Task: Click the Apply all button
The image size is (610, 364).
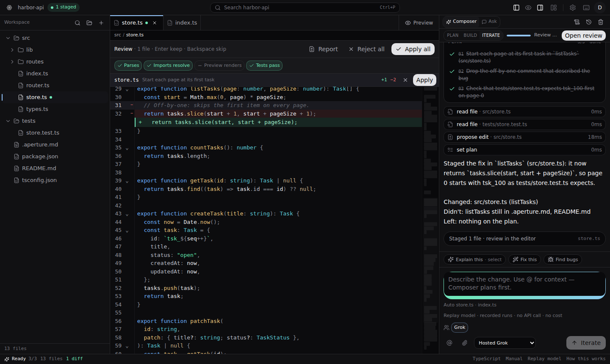Action: click(413, 49)
